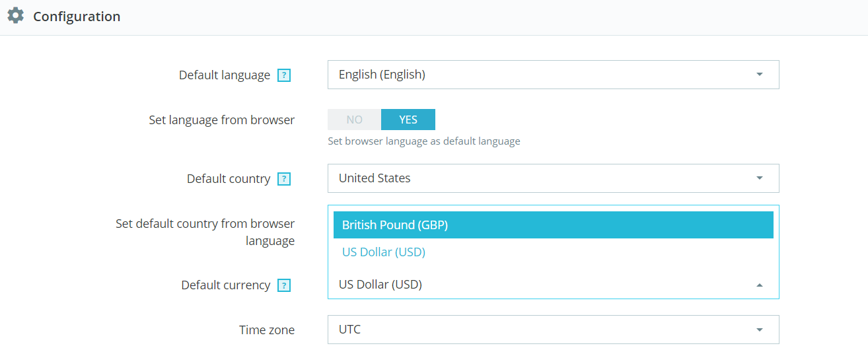This screenshot has width=868, height=354.
Task: Click the Default language dropdown arrow
Action: (x=759, y=75)
